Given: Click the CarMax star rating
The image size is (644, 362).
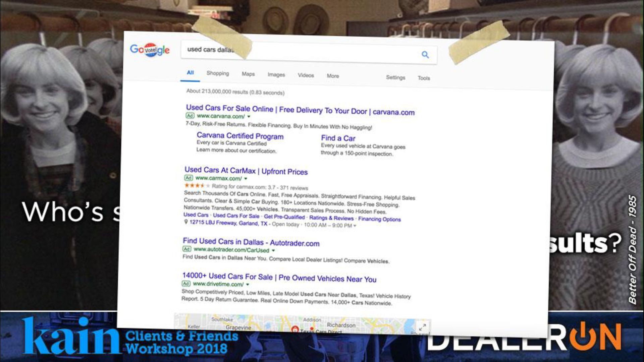Looking at the screenshot, I should click(197, 185).
